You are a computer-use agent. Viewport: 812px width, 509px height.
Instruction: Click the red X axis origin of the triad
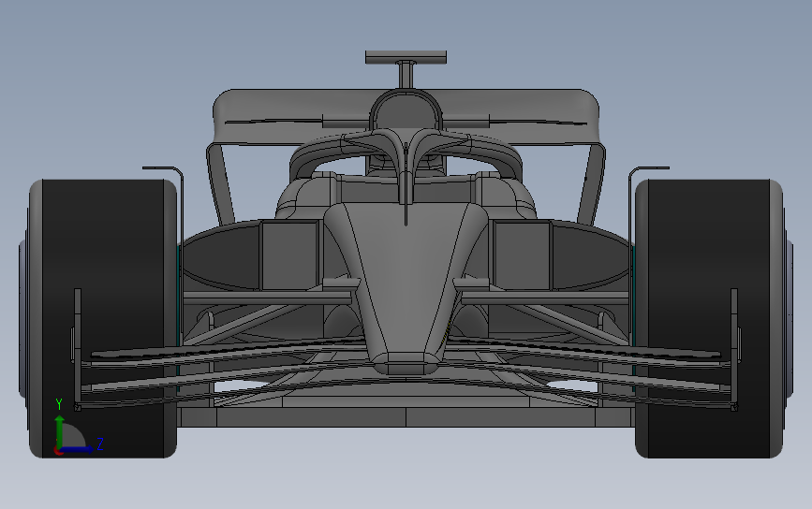(58, 451)
